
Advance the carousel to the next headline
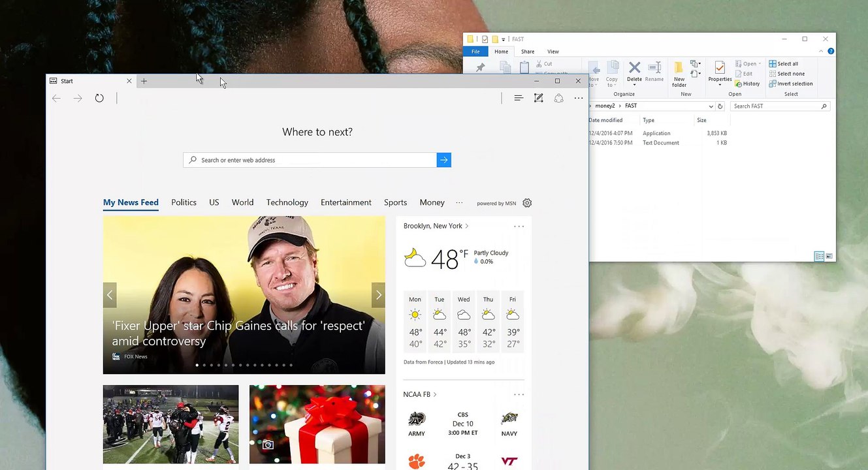[378, 295]
